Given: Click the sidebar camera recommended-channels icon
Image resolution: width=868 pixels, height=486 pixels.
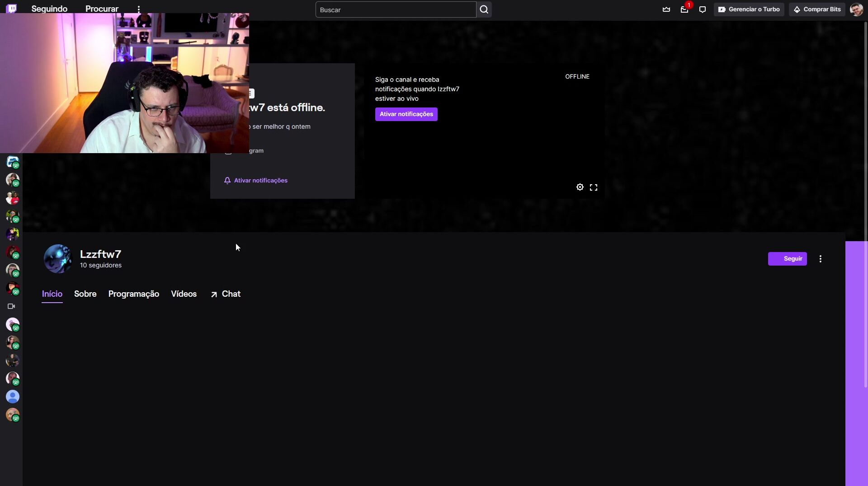Looking at the screenshot, I should pos(12,306).
